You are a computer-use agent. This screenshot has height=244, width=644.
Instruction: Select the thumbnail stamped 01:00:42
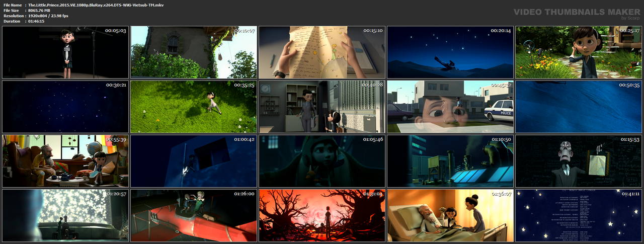[x=194, y=161]
